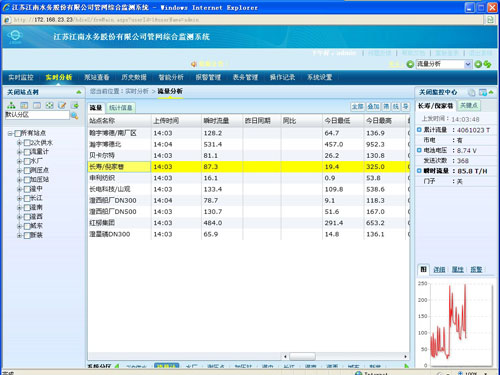Click the magnifier search icon beside 默认分区
Screen dimensions: 500x375
pos(75,116)
